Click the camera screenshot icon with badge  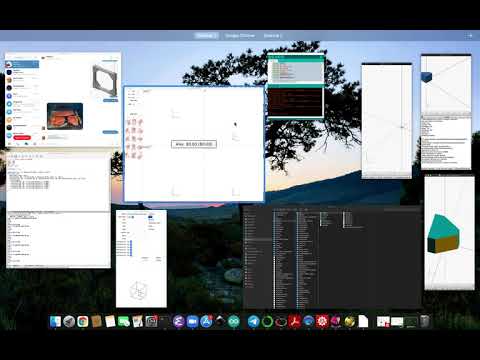tap(151, 322)
